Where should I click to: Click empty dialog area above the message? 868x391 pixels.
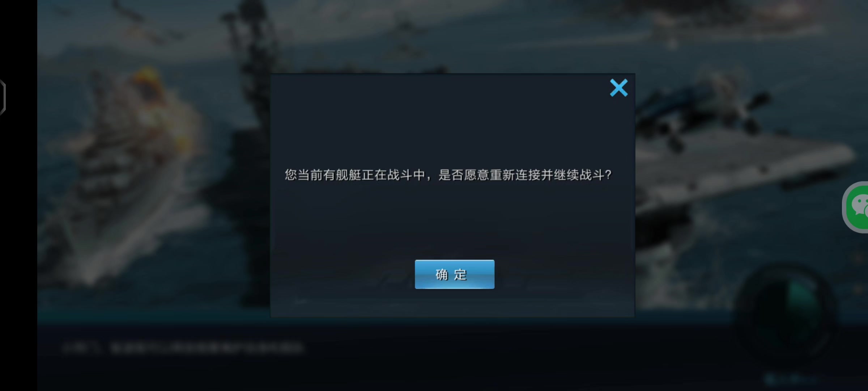[452, 123]
